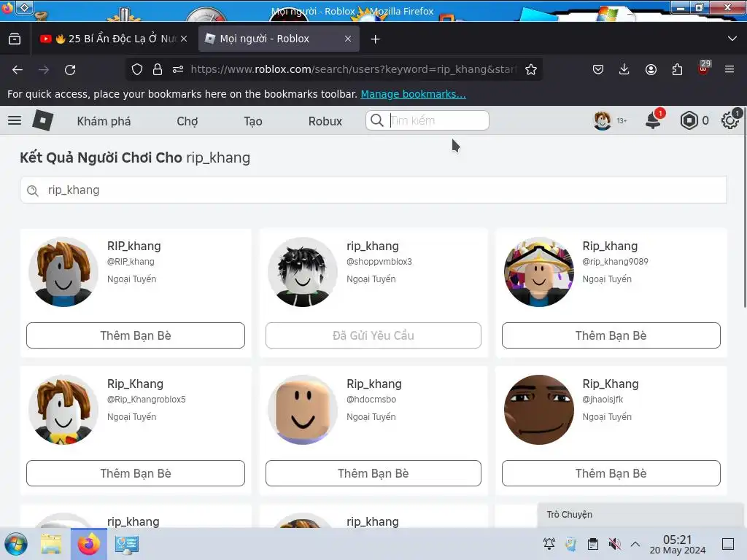
Task: Add @rip_khang9089 as friend
Action: 611,335
